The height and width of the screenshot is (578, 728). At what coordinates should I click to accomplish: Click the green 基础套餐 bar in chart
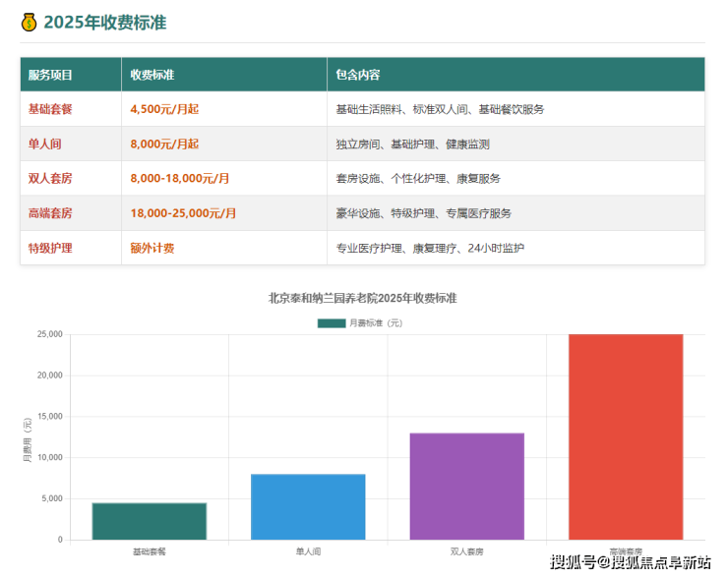coord(150,521)
